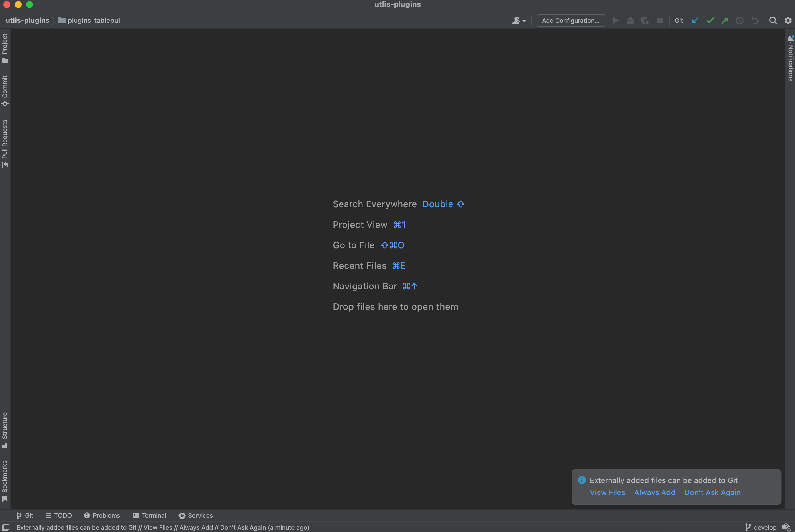Toggle the Project tool window
This screenshot has height=532, width=795.
pyautogui.click(x=5, y=48)
